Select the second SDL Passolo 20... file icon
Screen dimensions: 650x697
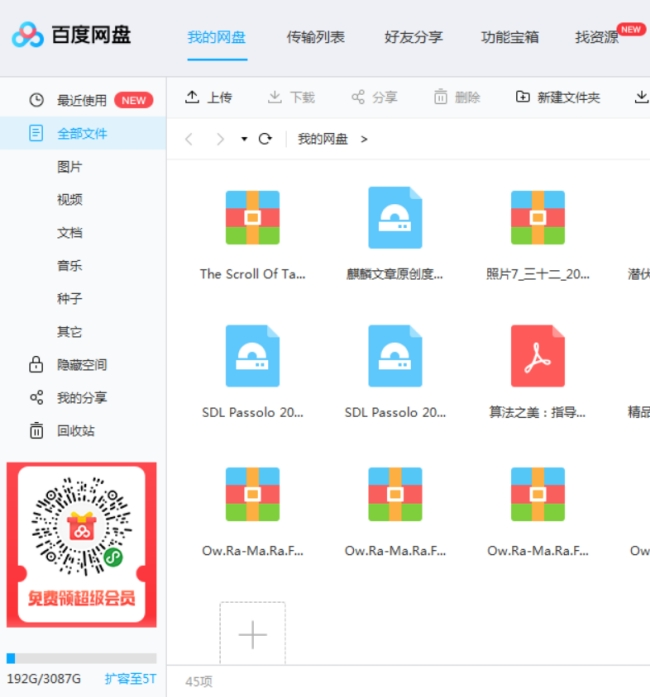point(395,356)
